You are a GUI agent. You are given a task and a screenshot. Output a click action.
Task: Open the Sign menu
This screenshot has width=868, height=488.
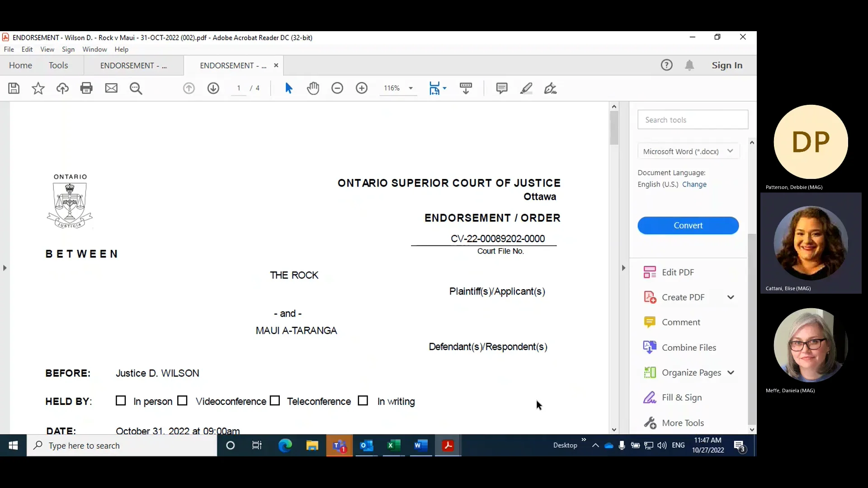click(x=68, y=49)
